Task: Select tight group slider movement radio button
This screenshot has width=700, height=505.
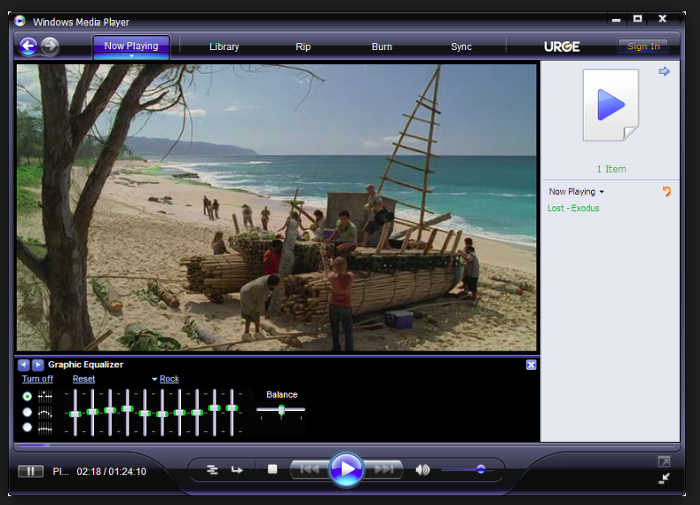Action: [x=27, y=427]
